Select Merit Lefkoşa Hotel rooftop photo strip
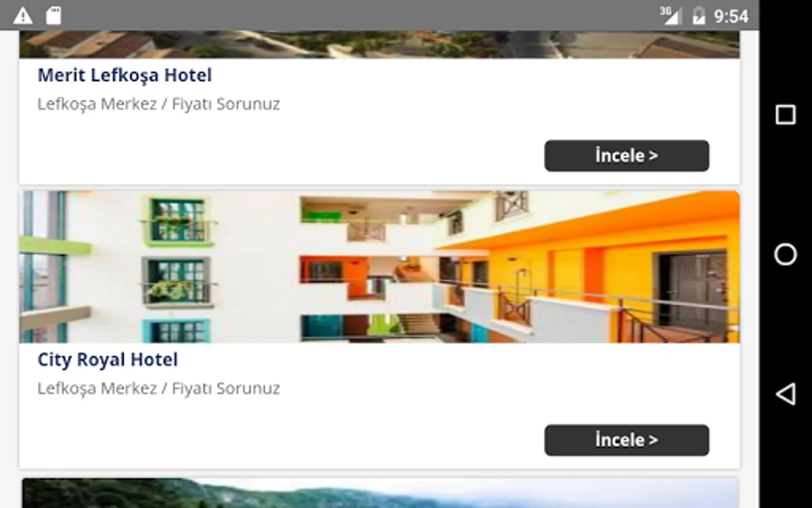The width and height of the screenshot is (812, 508). click(x=379, y=44)
